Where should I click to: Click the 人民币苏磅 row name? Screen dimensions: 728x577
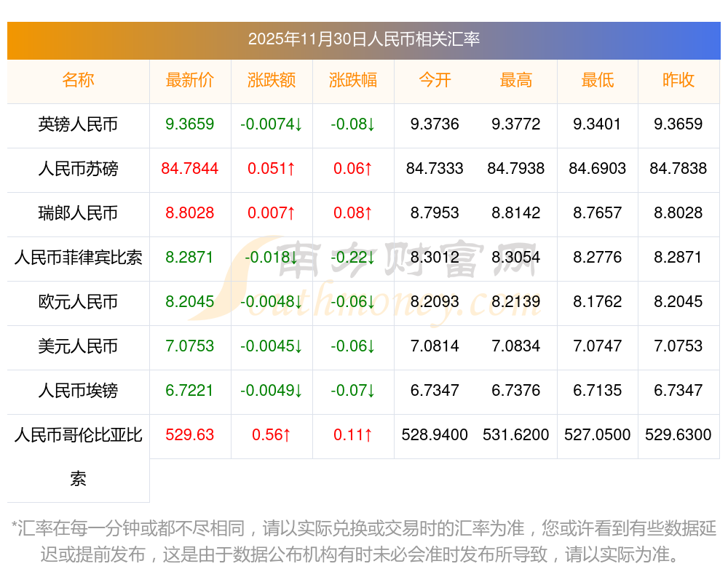78,169
